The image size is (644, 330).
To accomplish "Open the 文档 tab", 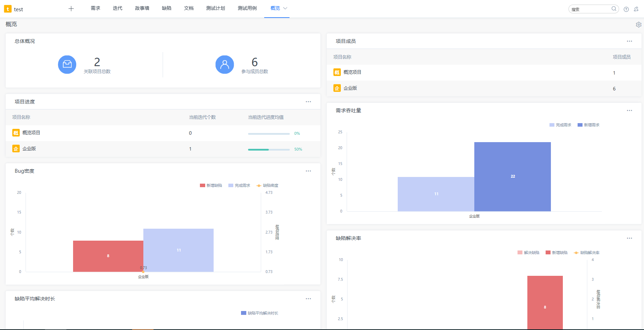I will (189, 8).
